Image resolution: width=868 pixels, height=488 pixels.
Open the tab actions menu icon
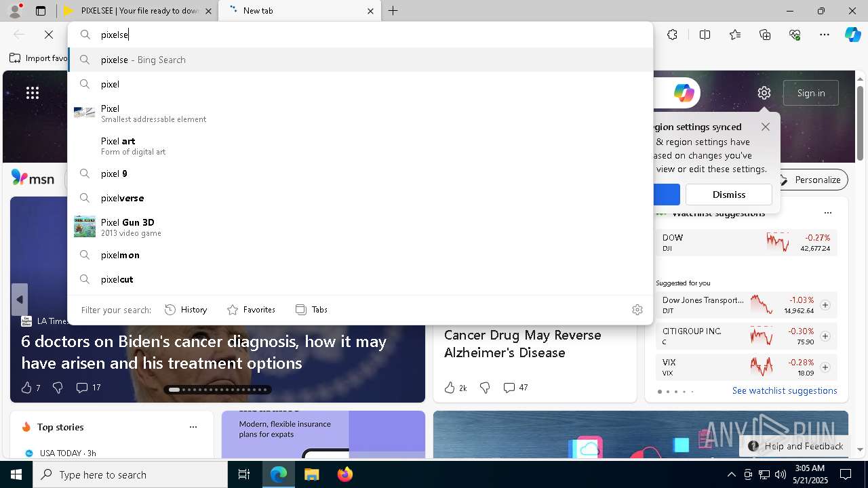[41, 11]
